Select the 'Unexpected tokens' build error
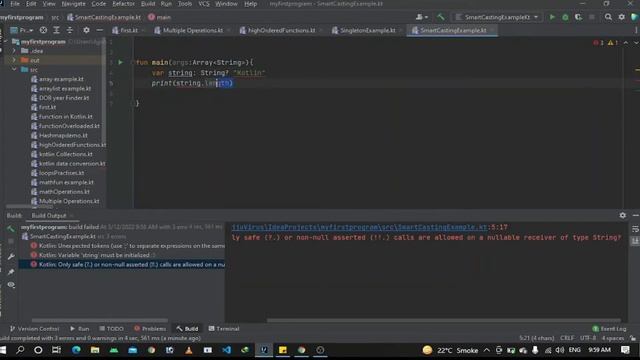 (x=128, y=246)
